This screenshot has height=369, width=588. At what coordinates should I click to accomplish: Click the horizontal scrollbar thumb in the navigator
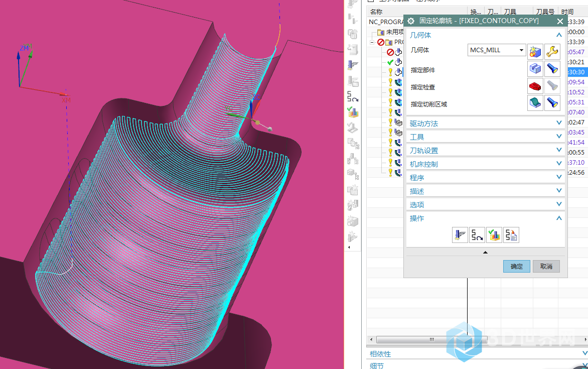click(431, 340)
